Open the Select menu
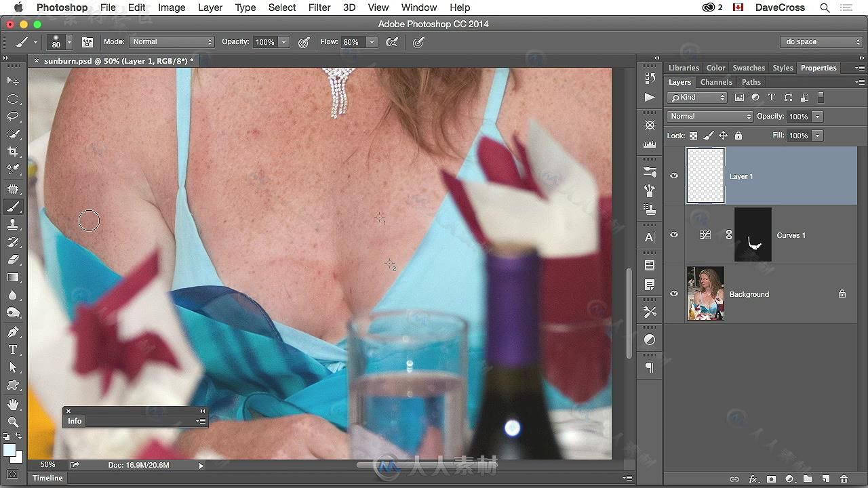 [x=281, y=7]
